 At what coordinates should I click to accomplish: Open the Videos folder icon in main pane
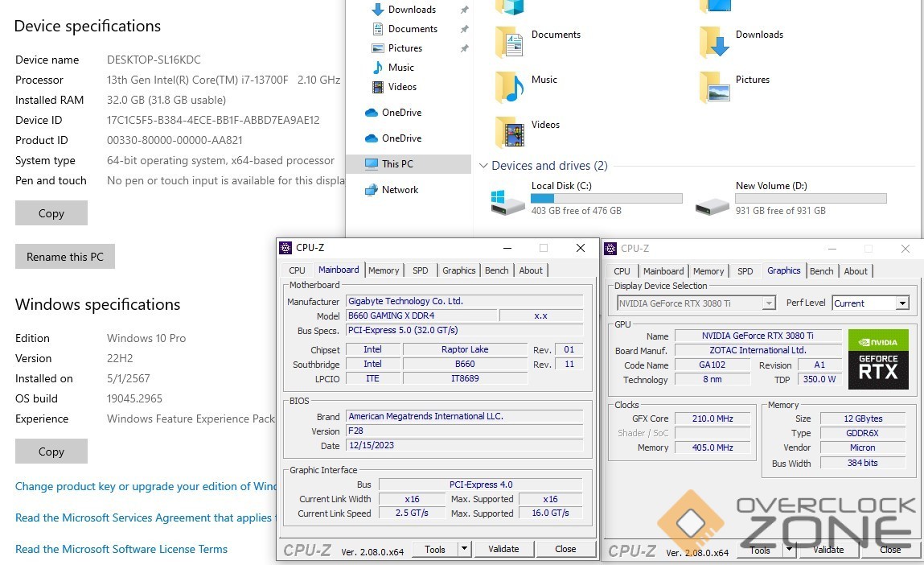click(x=510, y=131)
